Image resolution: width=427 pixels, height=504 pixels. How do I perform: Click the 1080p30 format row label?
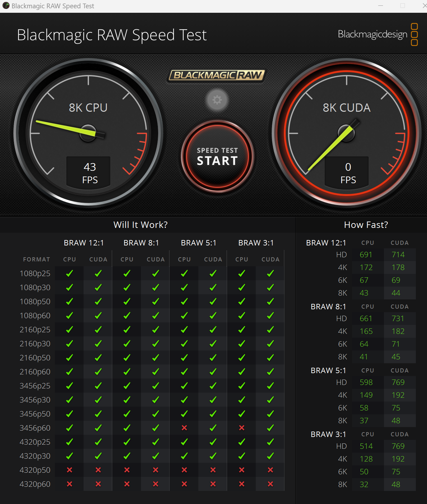coord(35,288)
